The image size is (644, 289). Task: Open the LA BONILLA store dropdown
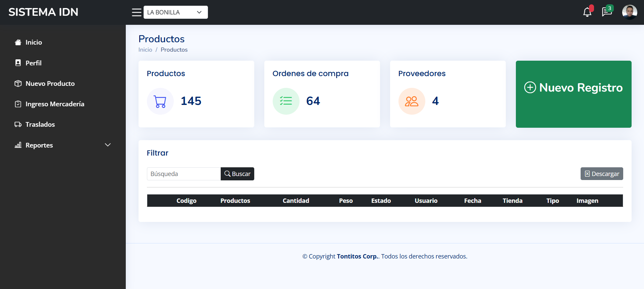tap(175, 12)
